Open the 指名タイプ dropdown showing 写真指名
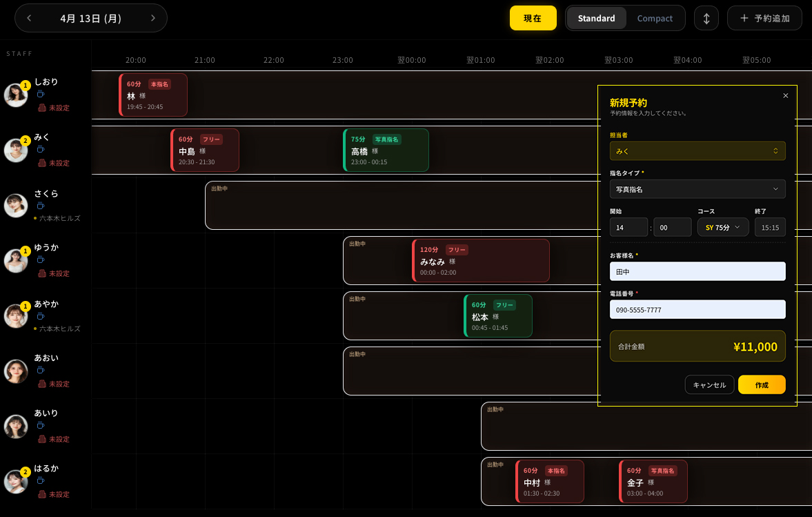 click(x=697, y=188)
